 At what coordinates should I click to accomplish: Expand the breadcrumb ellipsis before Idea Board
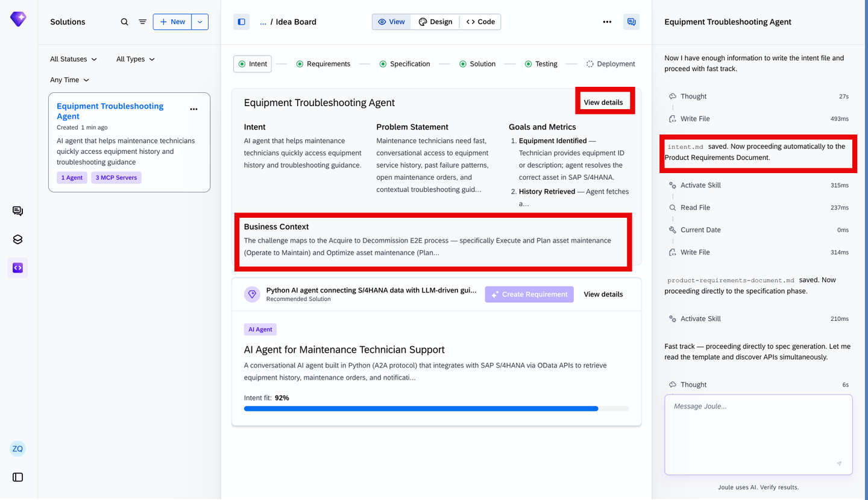(263, 22)
